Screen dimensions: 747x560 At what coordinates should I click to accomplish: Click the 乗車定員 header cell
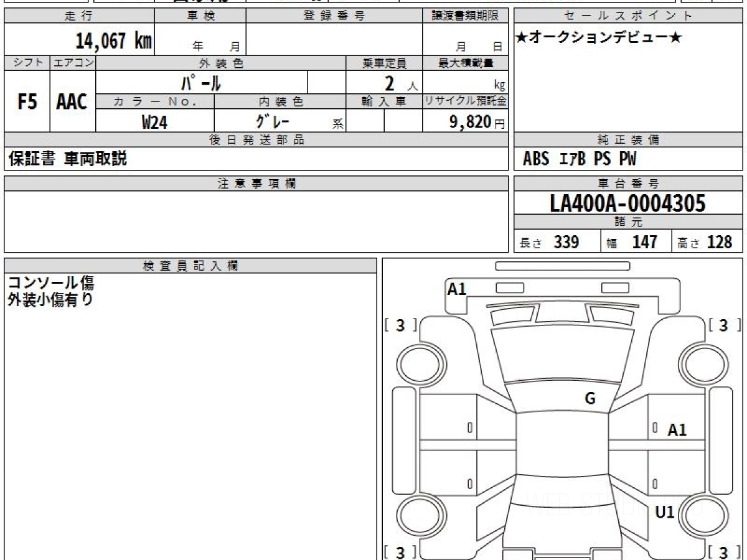pyautogui.click(x=384, y=63)
